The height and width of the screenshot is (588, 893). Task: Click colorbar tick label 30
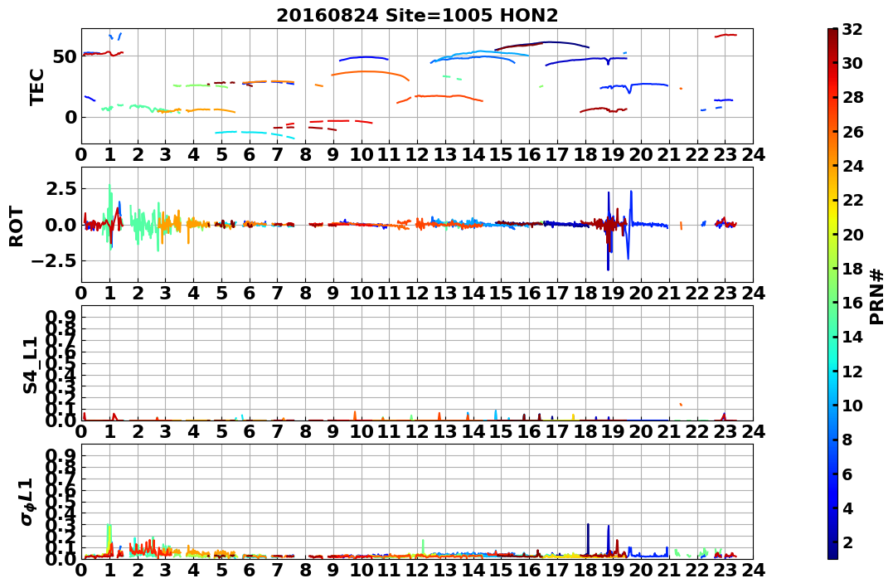click(852, 63)
